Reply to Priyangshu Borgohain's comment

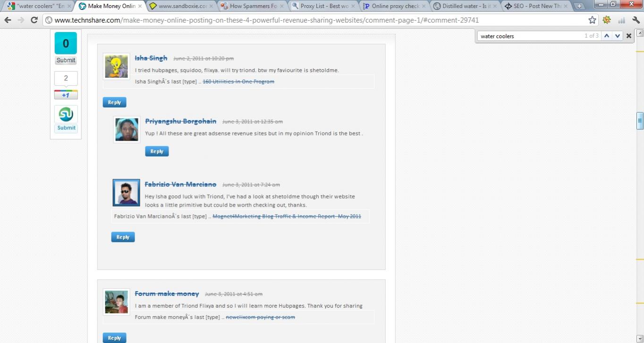tap(157, 151)
